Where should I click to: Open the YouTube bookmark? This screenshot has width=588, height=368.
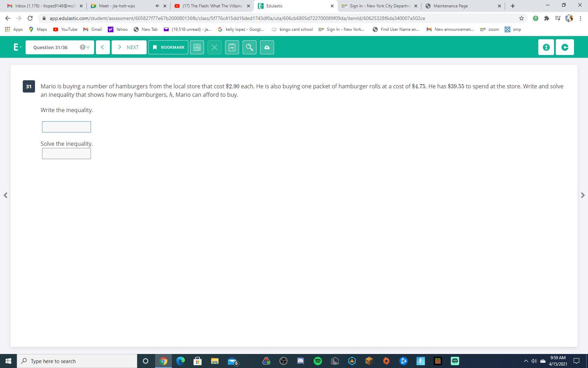coord(65,29)
